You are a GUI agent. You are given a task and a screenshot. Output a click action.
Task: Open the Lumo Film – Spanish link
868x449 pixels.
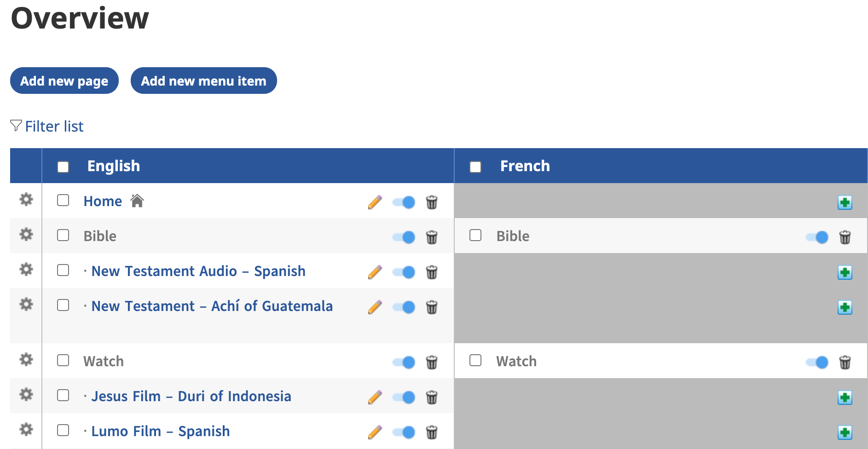click(160, 432)
